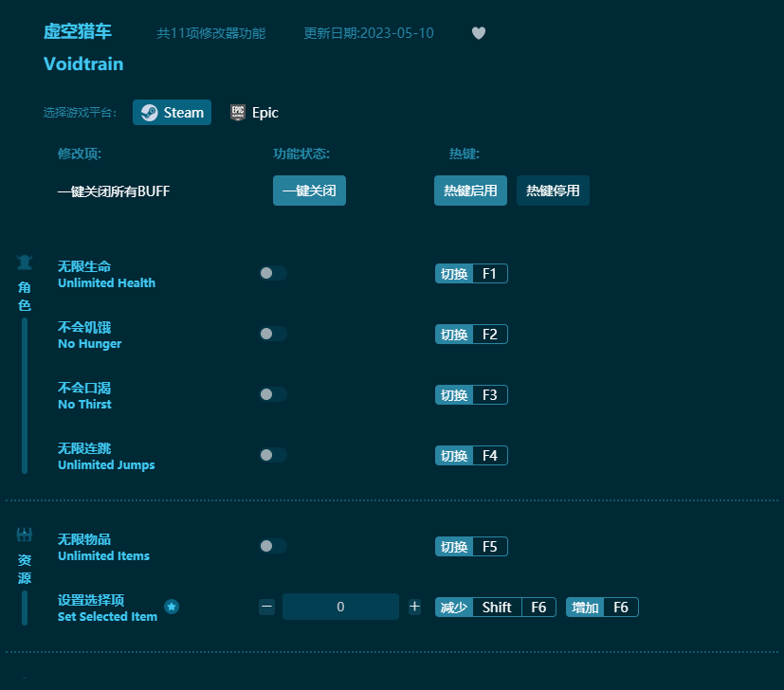This screenshot has width=784, height=690.
Task: Click the star icon beside Set Selected Item
Action: (x=172, y=607)
